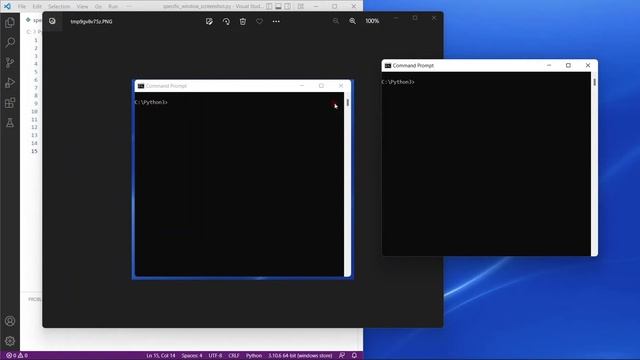Viewport: 640px width, 360px height.
Task: Open the Go menu
Action: (x=98, y=7)
